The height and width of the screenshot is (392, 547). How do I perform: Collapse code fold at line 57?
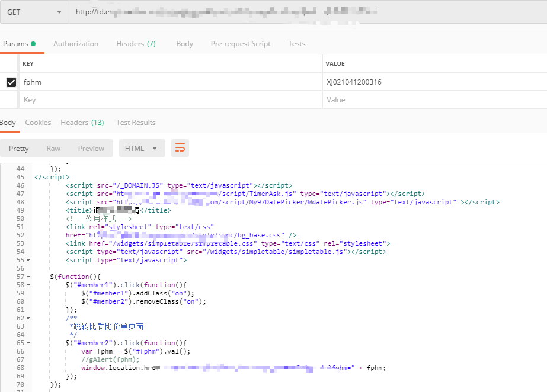(28, 277)
